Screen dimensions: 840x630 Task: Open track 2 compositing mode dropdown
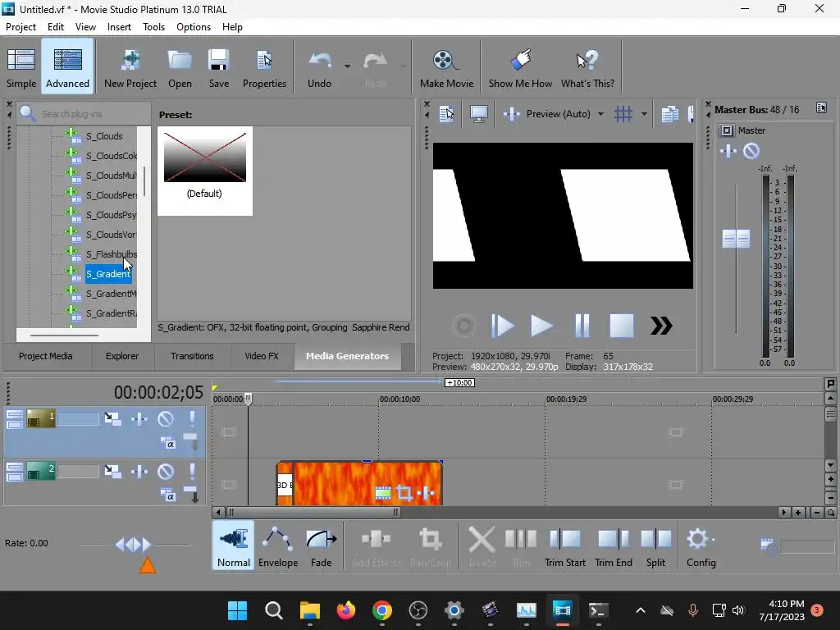(167, 496)
